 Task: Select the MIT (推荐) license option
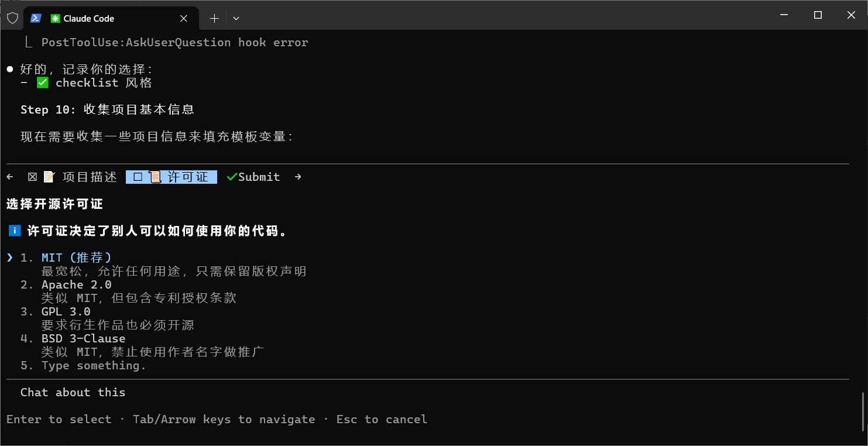[76, 257]
